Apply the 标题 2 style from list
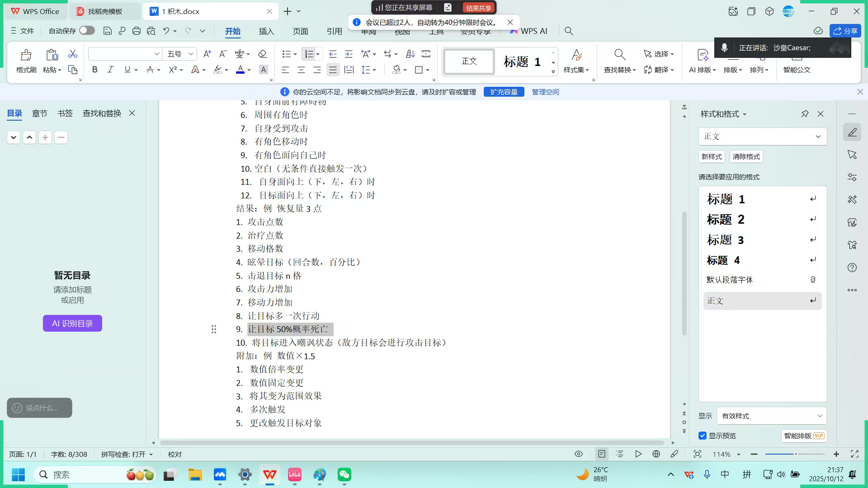Image resolution: width=868 pixels, height=488 pixels. click(x=763, y=220)
